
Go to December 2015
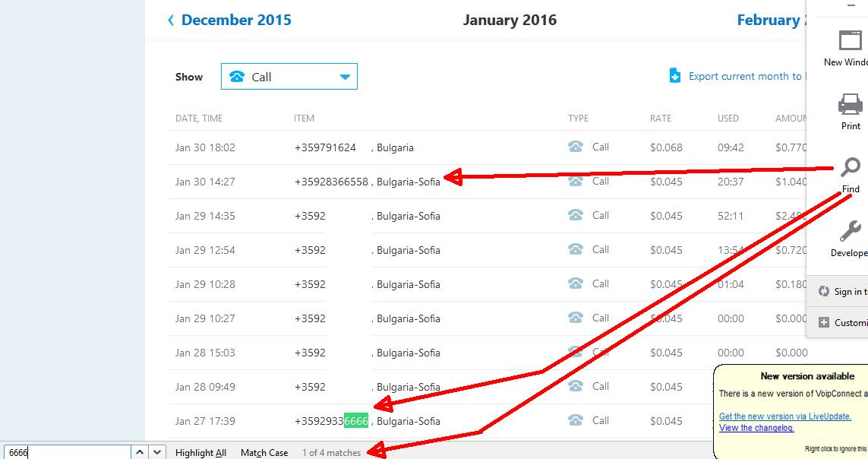click(229, 21)
